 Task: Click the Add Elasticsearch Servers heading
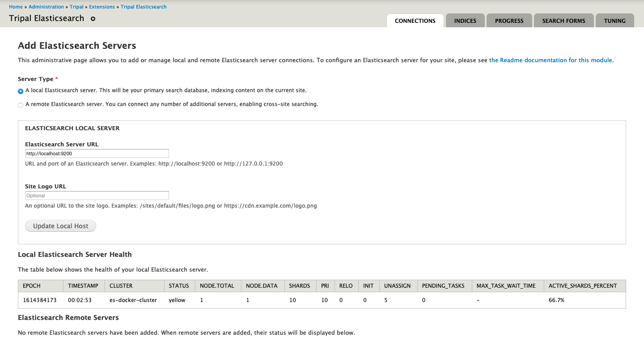77,46
